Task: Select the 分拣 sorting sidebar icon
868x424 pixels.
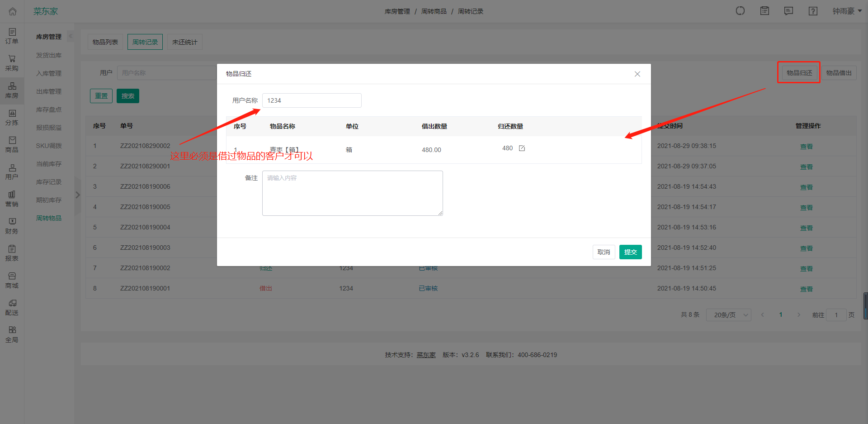Action: coord(12,118)
